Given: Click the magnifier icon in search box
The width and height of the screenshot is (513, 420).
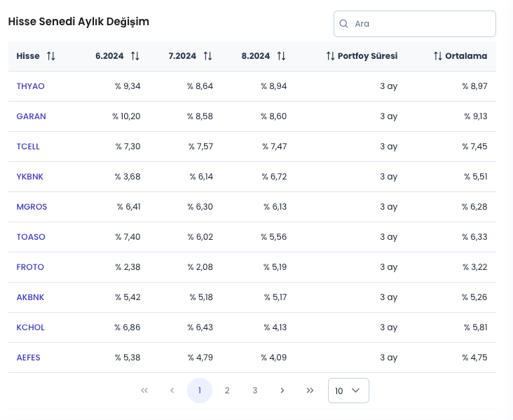Looking at the screenshot, I should (343, 24).
